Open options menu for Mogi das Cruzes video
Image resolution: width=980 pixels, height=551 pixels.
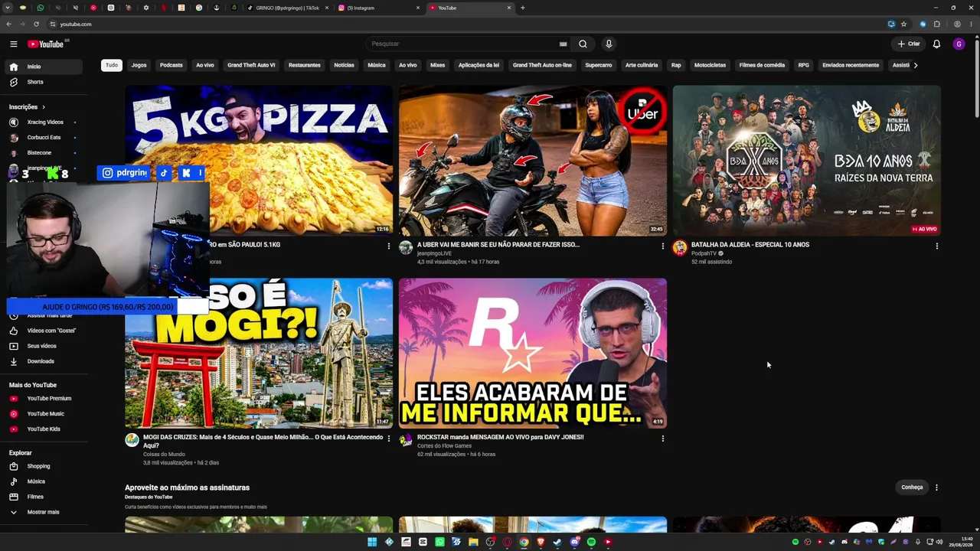[388, 439]
